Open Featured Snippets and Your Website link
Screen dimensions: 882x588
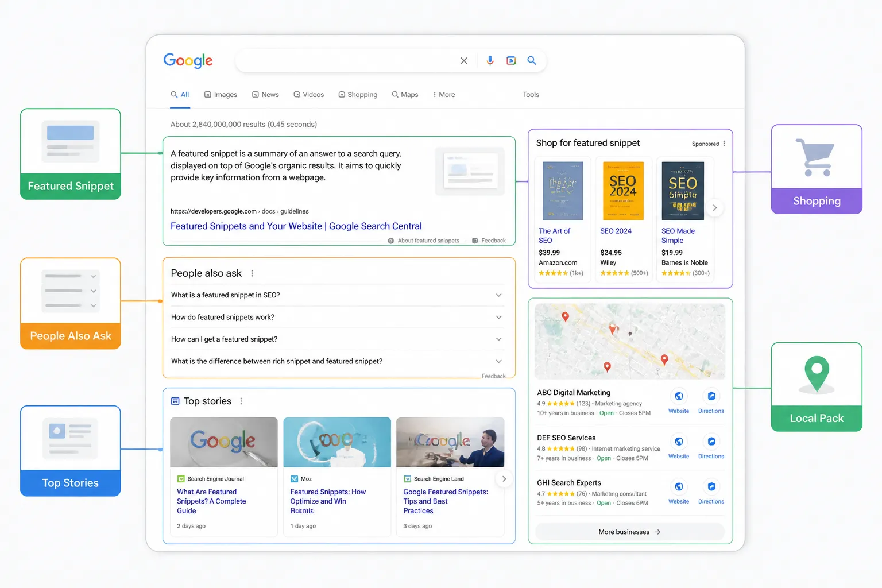[x=296, y=226]
